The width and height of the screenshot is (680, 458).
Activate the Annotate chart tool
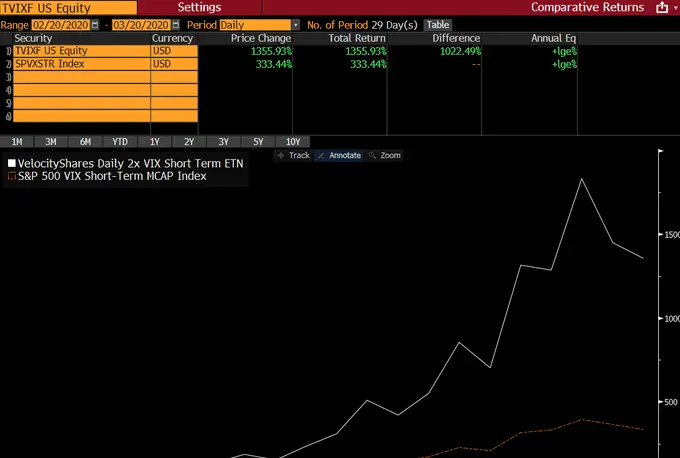click(339, 156)
